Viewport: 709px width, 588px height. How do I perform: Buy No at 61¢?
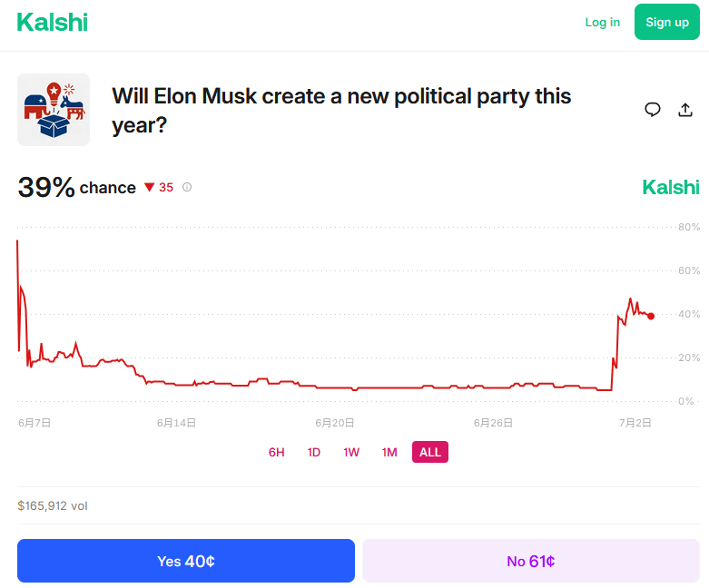coord(531,561)
